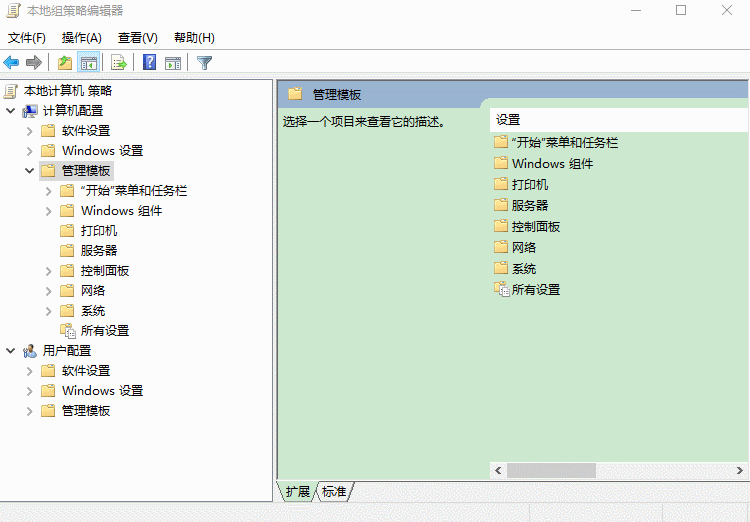Screen dimensions: 750x522
Task: Select 系统 label in left tree
Action: click(93, 311)
